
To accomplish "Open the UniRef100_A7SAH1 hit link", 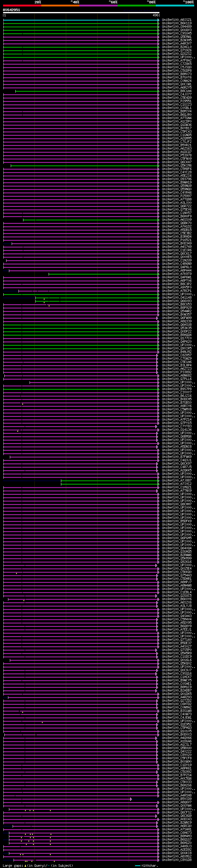I will point(177,829).
